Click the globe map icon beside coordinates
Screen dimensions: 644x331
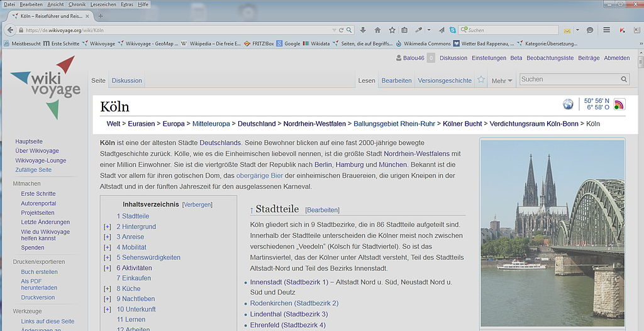coord(568,104)
